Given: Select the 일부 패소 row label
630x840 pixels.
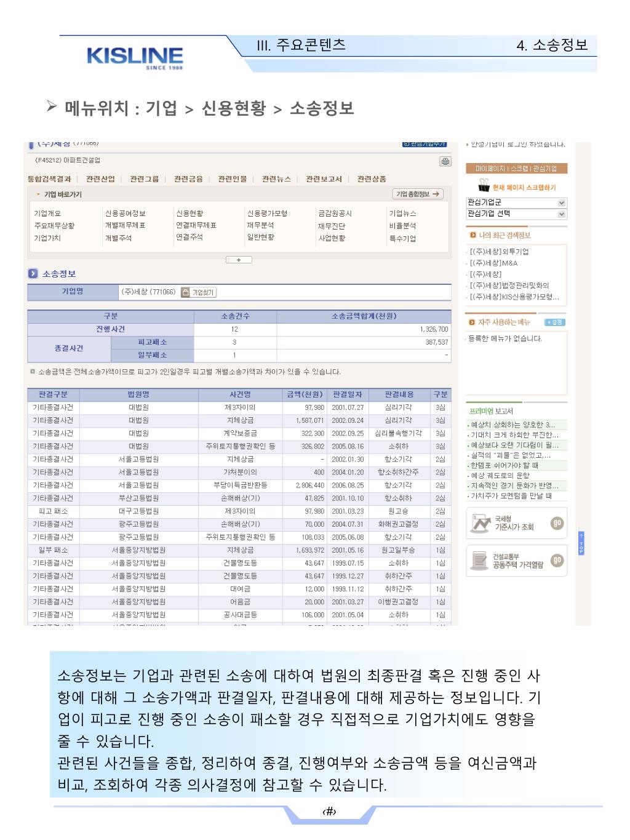Looking at the screenshot, I should click(53, 550).
